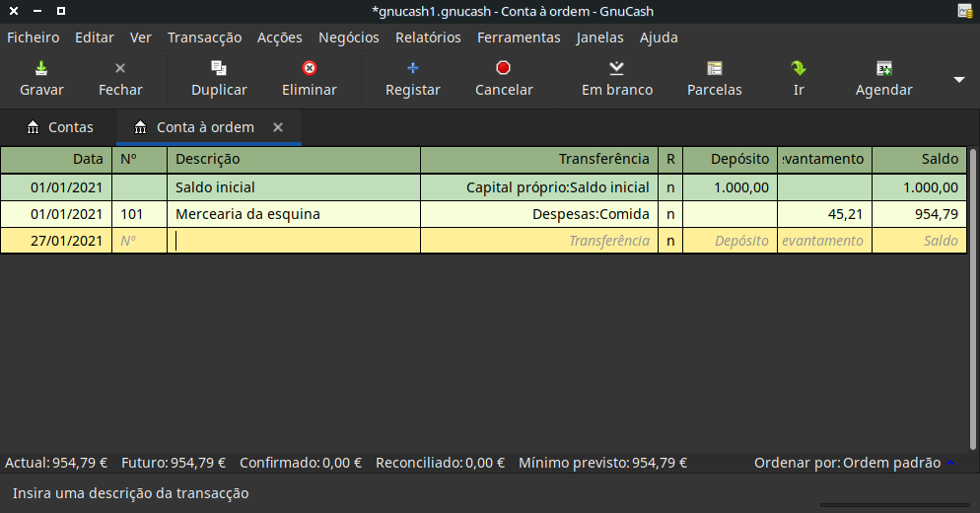Expand the toolbar overflow arrow
Screen dimensions: 980x513
pos(959,80)
